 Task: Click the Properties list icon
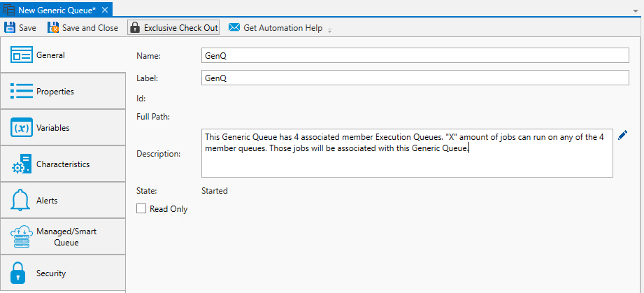(21, 91)
